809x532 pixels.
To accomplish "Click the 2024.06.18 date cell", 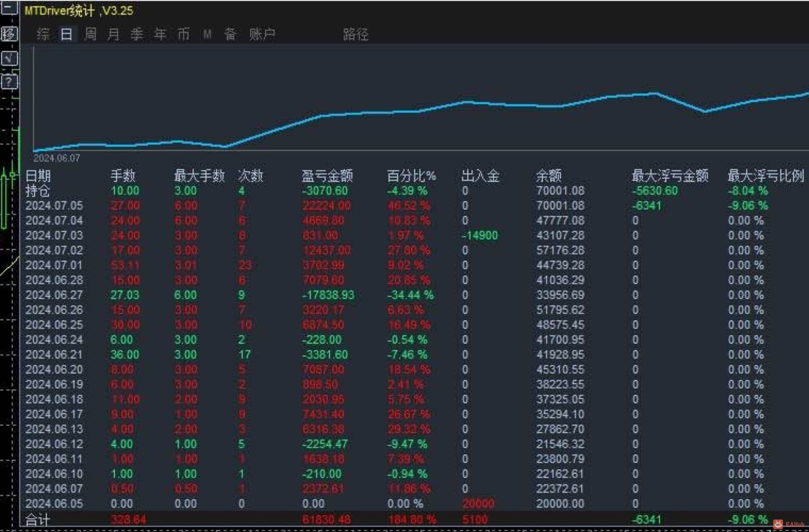I will tap(54, 400).
